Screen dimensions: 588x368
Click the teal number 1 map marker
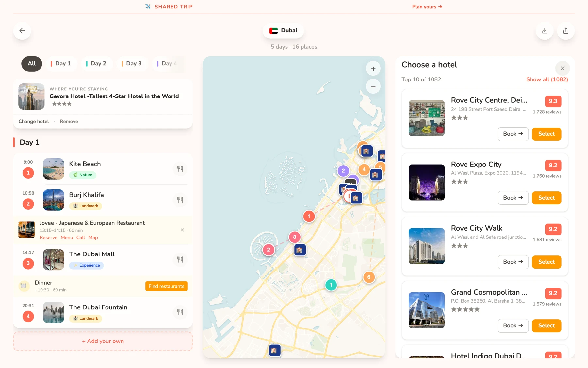click(331, 285)
